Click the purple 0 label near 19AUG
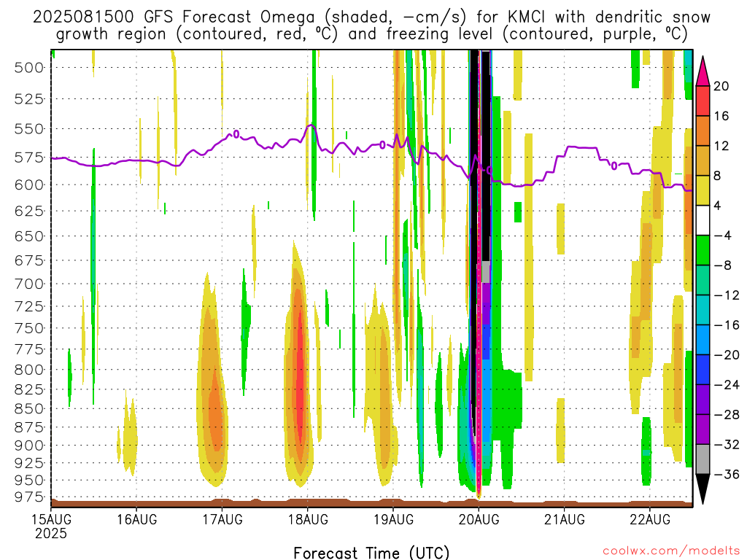The image size is (747, 560). 382,145
